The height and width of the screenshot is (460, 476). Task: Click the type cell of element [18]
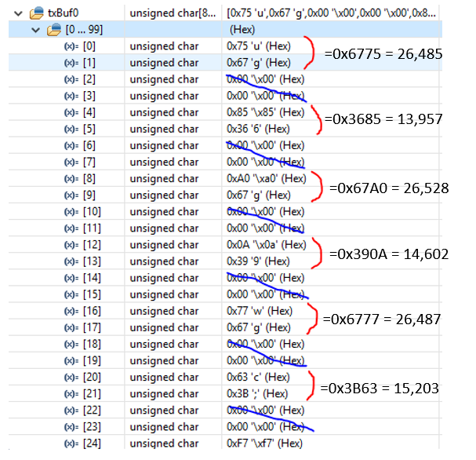click(x=164, y=345)
